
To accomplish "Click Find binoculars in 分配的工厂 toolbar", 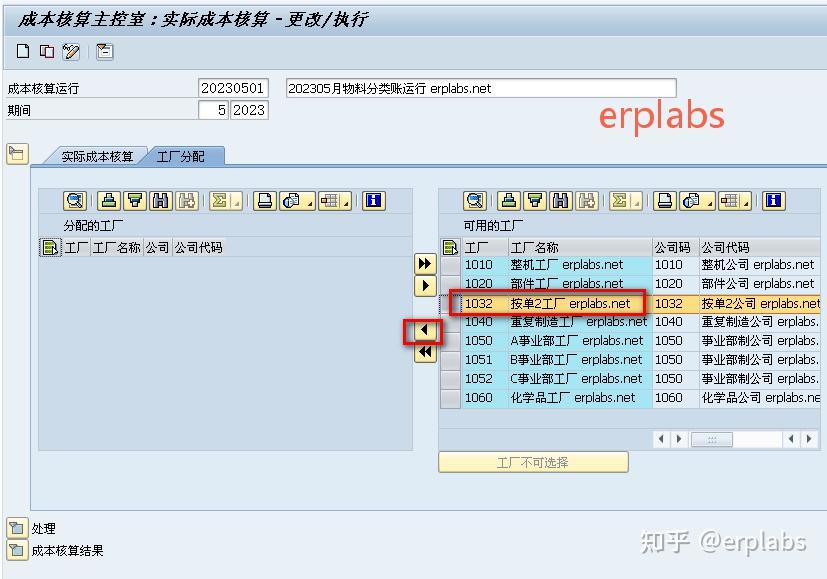I will [x=161, y=200].
